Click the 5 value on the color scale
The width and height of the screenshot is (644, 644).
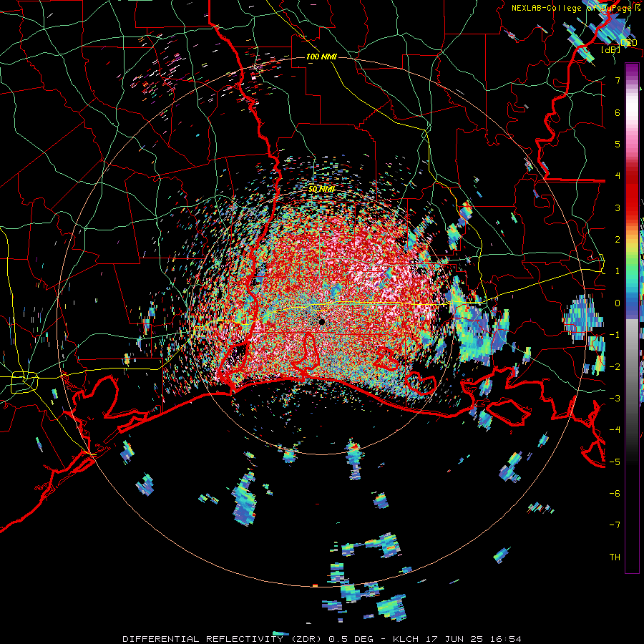pyautogui.click(x=618, y=144)
